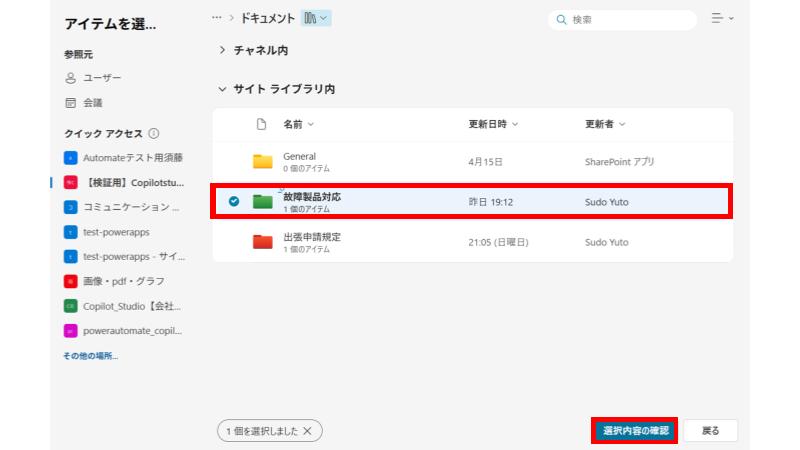Clear the 1 個を選択しました selection chip
Viewport: 800px width, 450px height.
pos(307,431)
